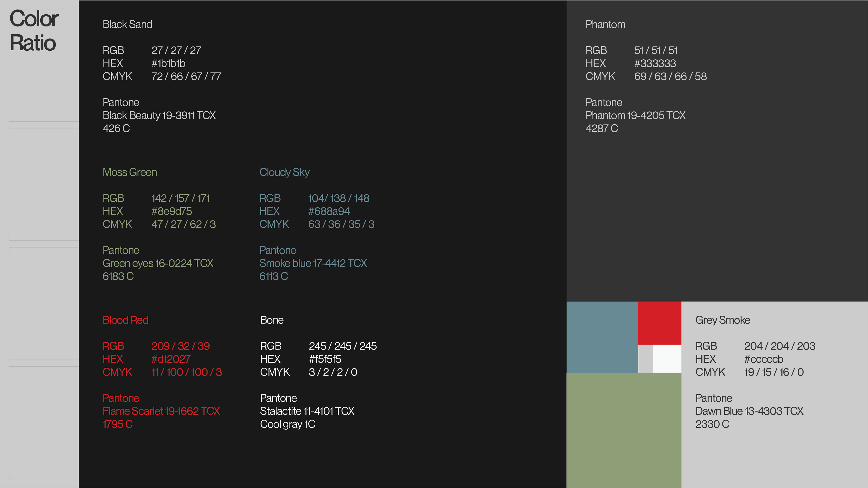The height and width of the screenshot is (488, 868).
Task: Click 'Dawn Blue 13-4303 TCX' Pantone name
Action: point(749,411)
